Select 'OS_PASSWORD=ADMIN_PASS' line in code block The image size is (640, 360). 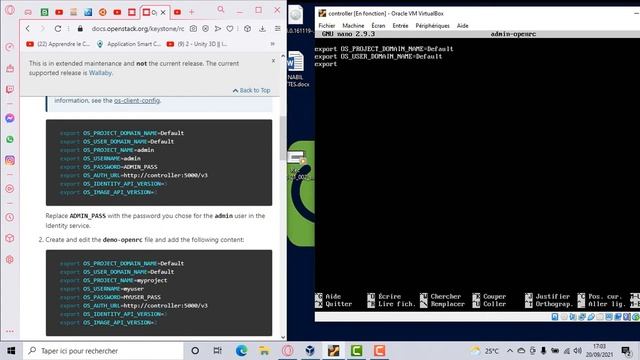coord(109,167)
